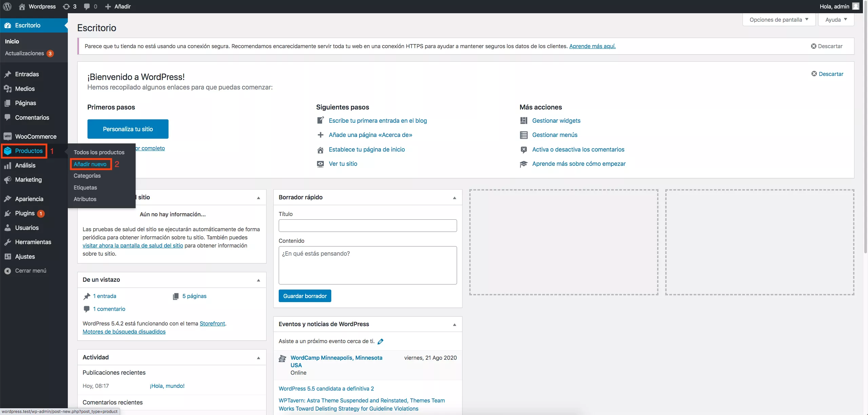Follow the Aprende más aquí link
Image resolution: width=868 pixels, height=415 pixels.
click(592, 46)
